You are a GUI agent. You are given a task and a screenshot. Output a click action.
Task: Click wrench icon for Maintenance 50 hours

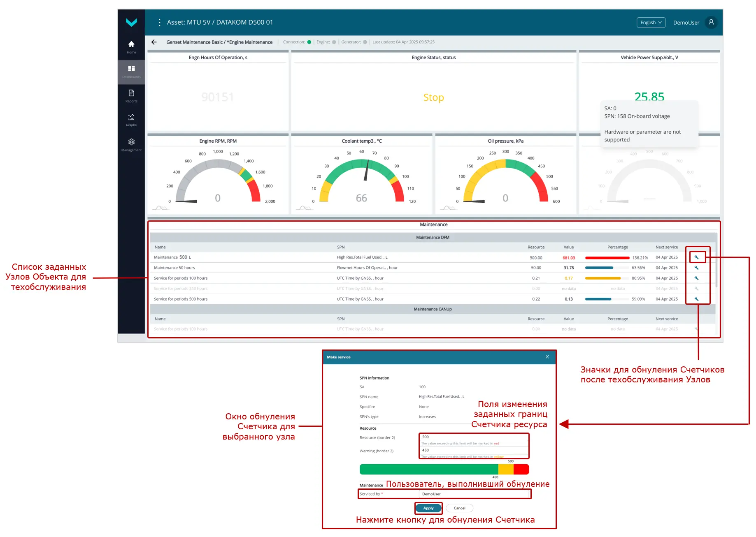pos(696,268)
